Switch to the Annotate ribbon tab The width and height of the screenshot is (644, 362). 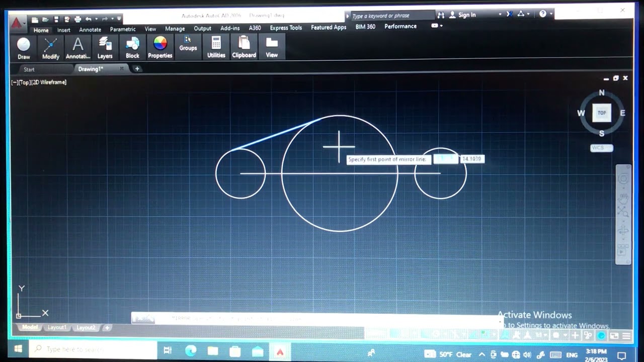90,30
